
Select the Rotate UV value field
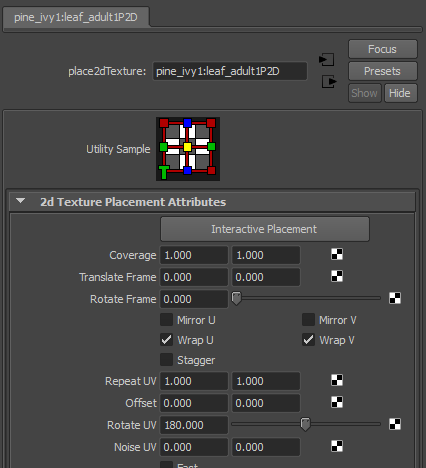click(x=194, y=425)
